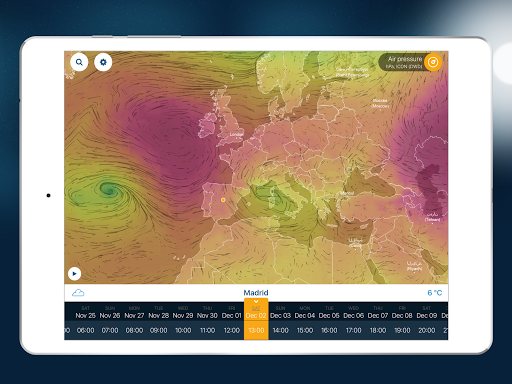Tap the orange Air pressure layer icon
The height and width of the screenshot is (384, 512).
[x=433, y=62]
